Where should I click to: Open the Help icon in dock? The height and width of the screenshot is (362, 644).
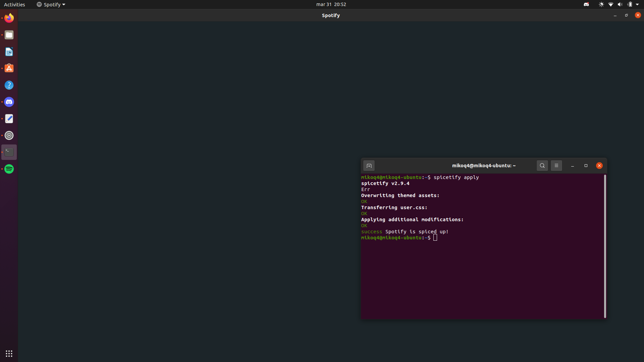pos(9,85)
